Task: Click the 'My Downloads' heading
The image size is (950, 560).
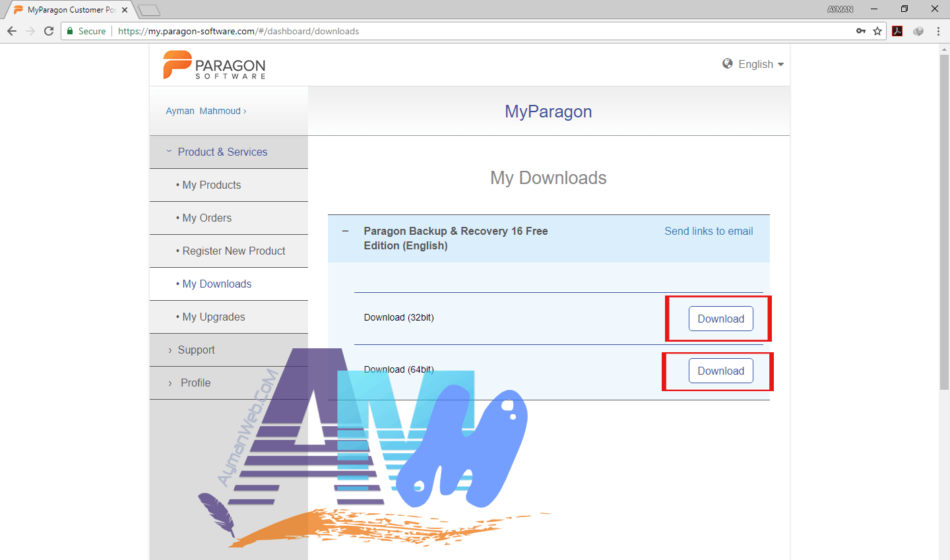Action: pos(548,177)
